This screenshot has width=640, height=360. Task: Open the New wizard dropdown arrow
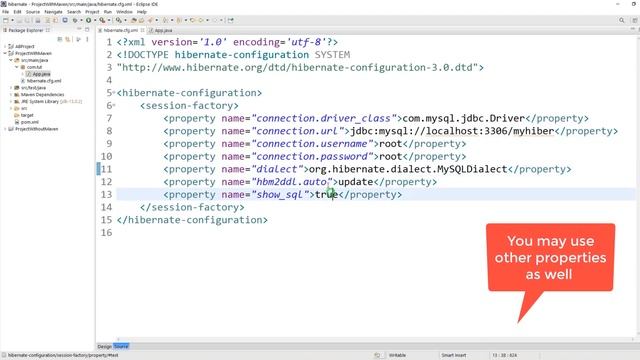[x=13, y=20]
